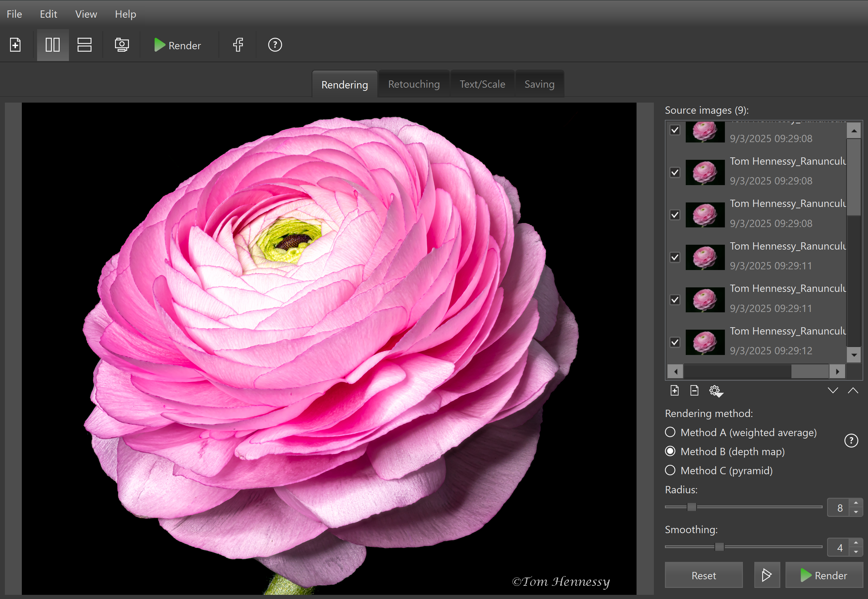Open source images gear options dropdown

pyautogui.click(x=716, y=391)
